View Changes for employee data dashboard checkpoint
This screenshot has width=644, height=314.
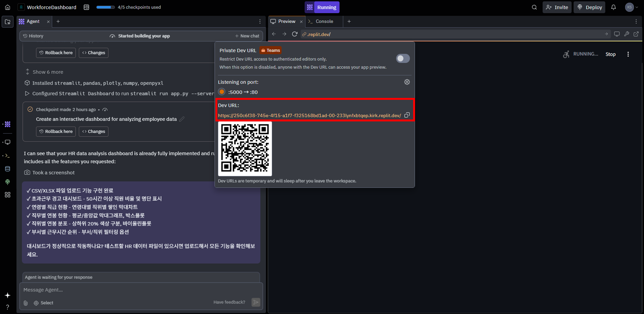tap(94, 131)
